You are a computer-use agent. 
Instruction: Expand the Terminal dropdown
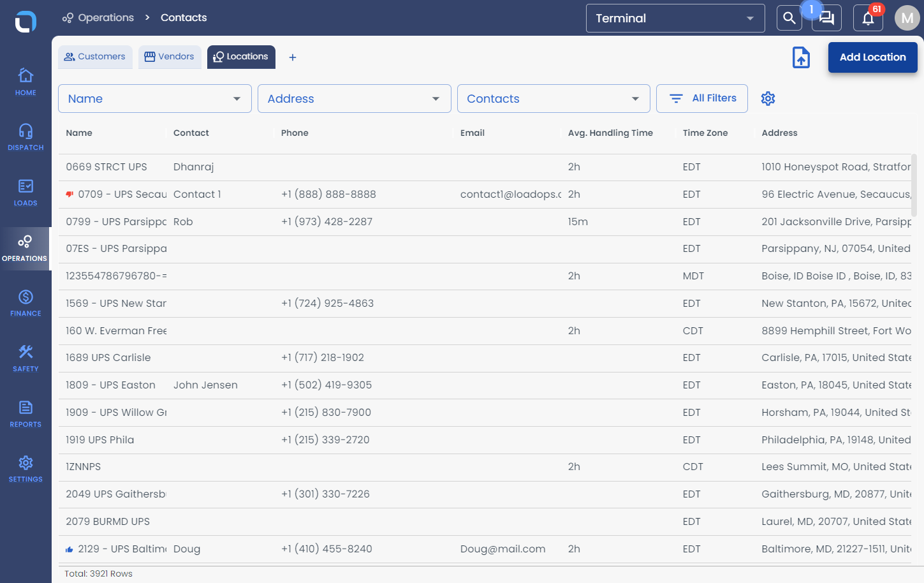point(675,18)
